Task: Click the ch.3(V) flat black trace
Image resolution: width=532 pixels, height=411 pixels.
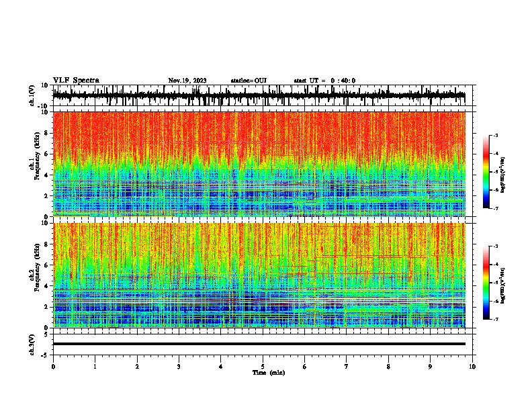Action: click(259, 344)
